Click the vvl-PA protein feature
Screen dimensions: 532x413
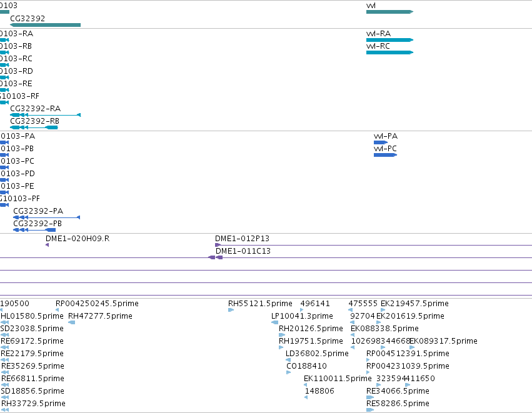pos(381,142)
